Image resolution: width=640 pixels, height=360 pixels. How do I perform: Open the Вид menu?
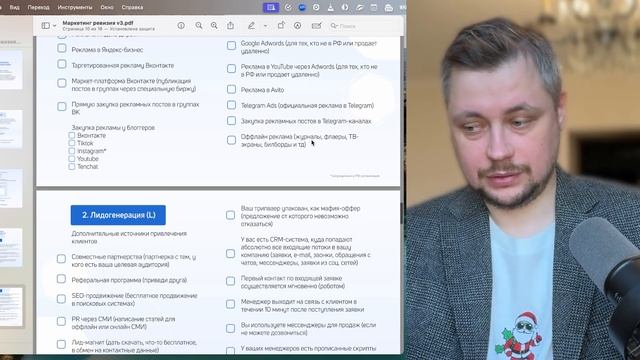point(15,7)
